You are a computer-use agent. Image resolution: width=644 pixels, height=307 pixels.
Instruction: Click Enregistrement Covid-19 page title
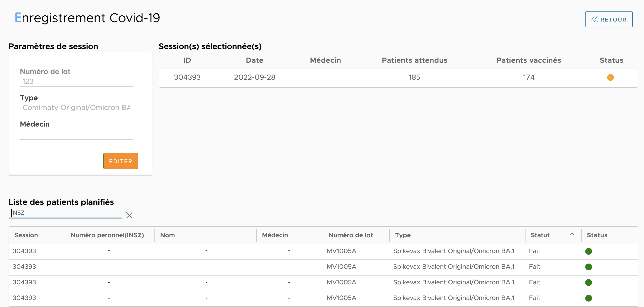click(87, 18)
